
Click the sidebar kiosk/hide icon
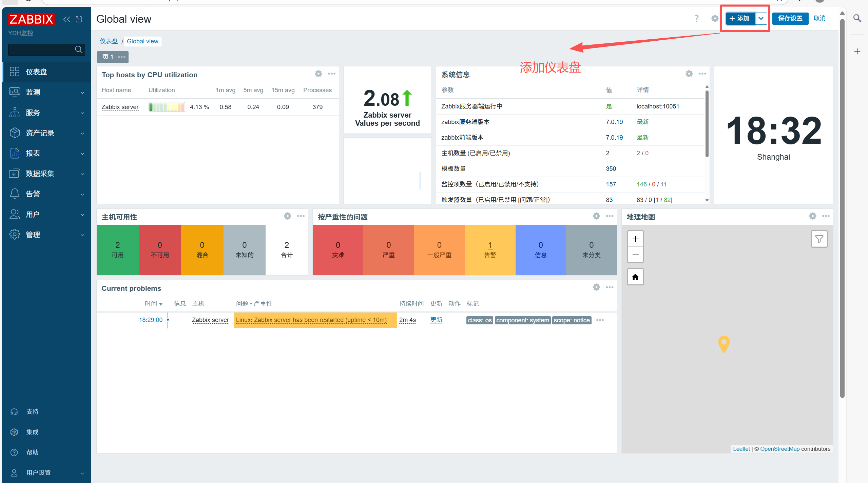(79, 19)
